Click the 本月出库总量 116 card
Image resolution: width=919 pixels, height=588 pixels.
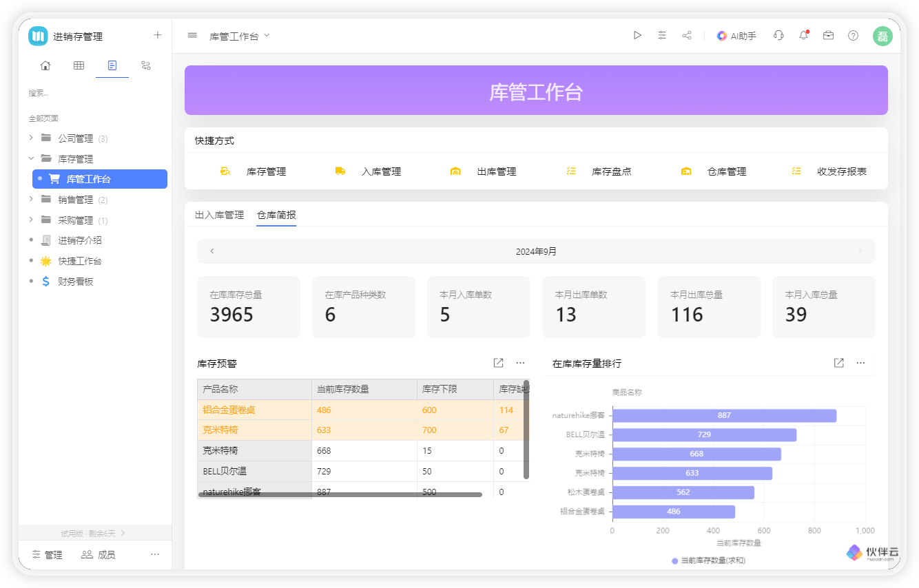(709, 307)
